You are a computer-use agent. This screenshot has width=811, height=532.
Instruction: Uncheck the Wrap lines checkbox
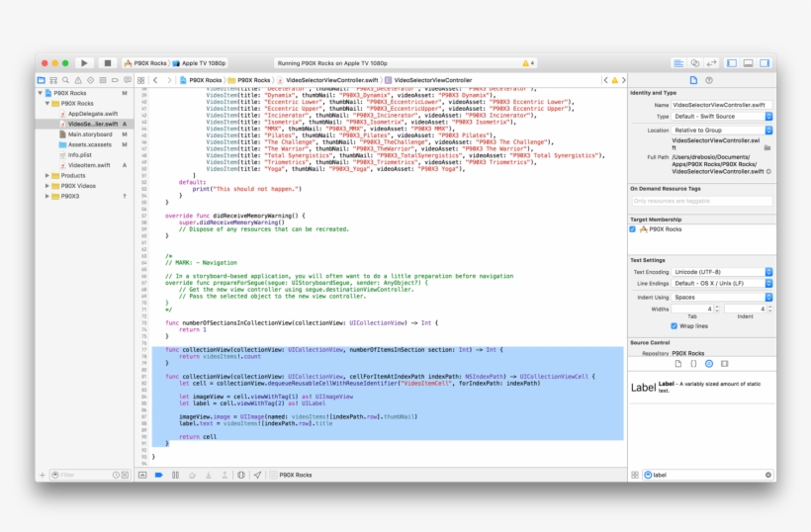point(674,324)
